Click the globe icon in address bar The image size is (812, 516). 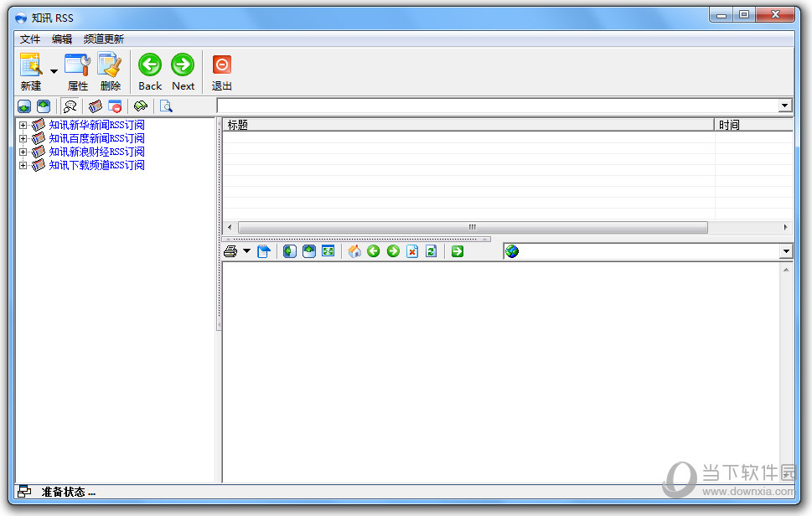512,251
